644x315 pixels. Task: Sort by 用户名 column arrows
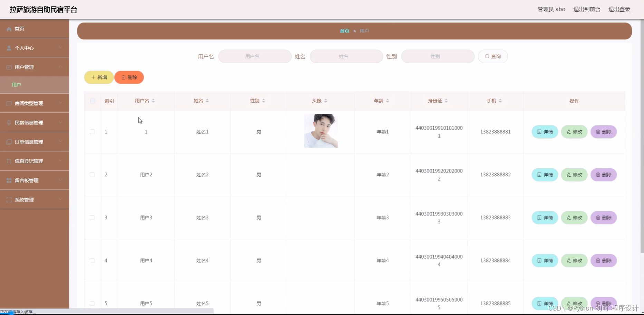(x=153, y=101)
